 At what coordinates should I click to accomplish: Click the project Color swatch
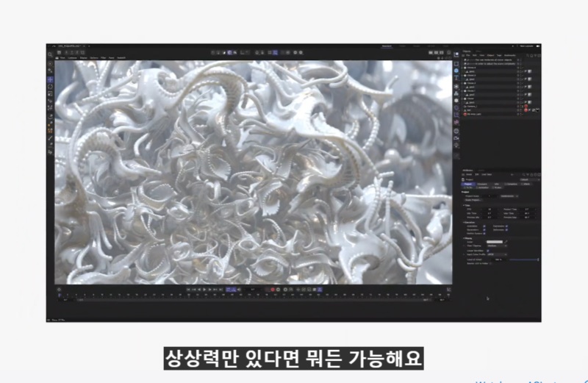495,242
